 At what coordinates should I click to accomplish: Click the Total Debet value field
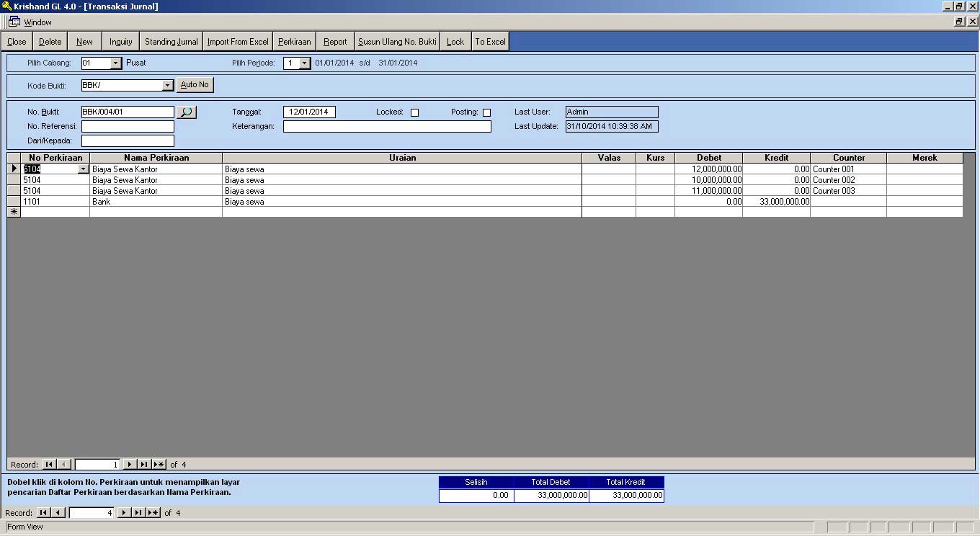pyautogui.click(x=551, y=496)
